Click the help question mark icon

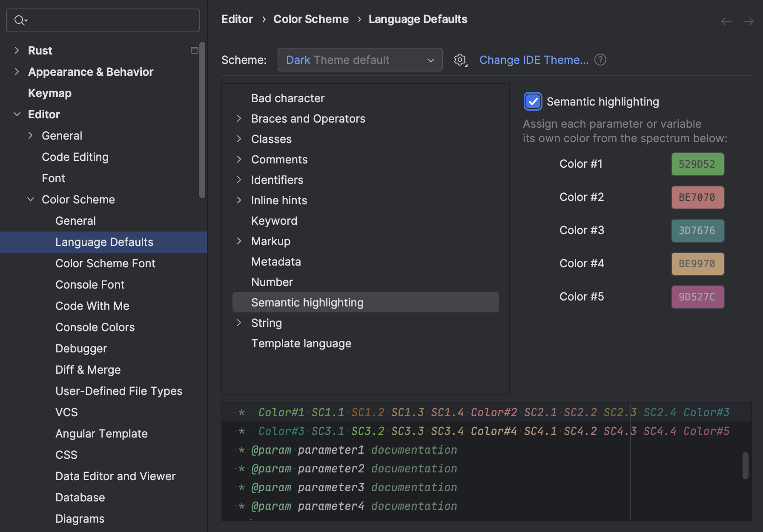coord(600,60)
